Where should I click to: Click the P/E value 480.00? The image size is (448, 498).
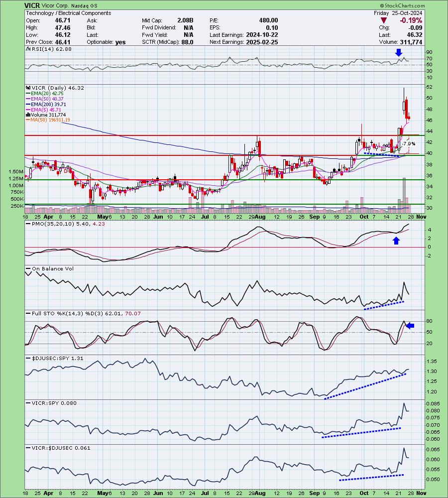pos(268,20)
